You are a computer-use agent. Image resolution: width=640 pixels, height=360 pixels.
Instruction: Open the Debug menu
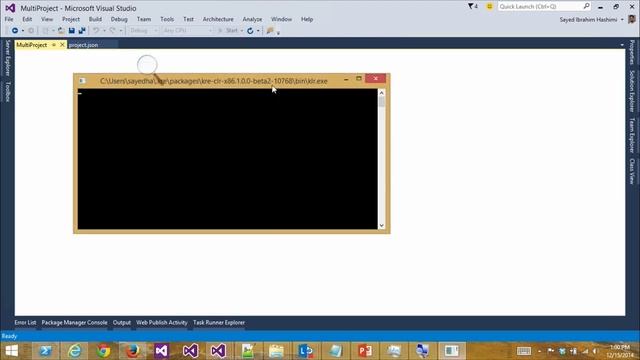(x=119, y=19)
